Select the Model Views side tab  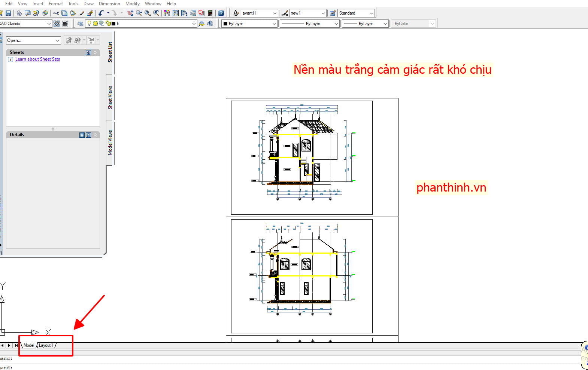110,143
